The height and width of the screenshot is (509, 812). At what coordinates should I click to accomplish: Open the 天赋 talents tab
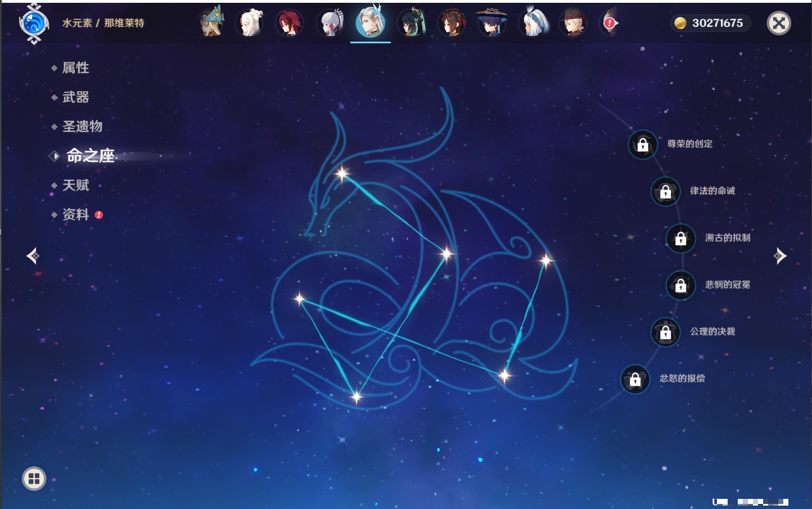[x=75, y=185]
